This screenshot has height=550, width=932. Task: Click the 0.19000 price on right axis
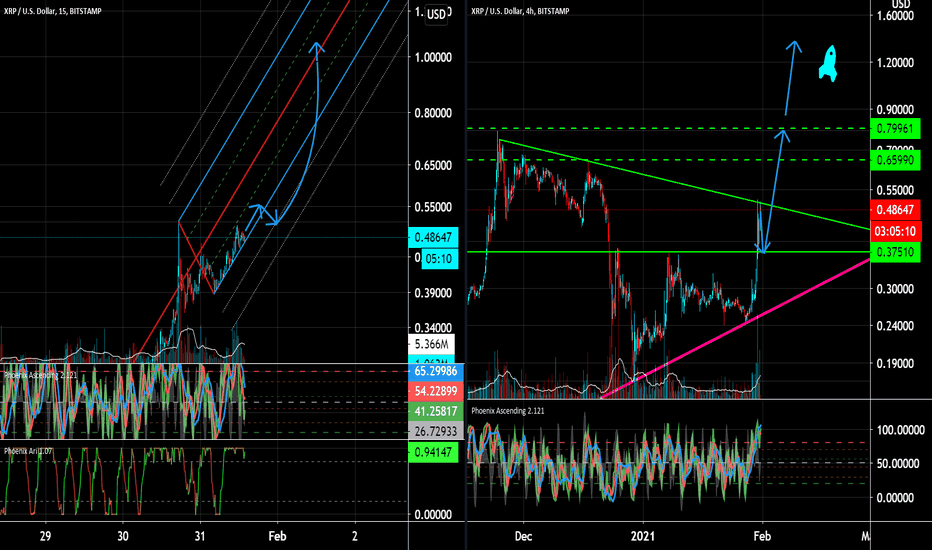click(895, 363)
